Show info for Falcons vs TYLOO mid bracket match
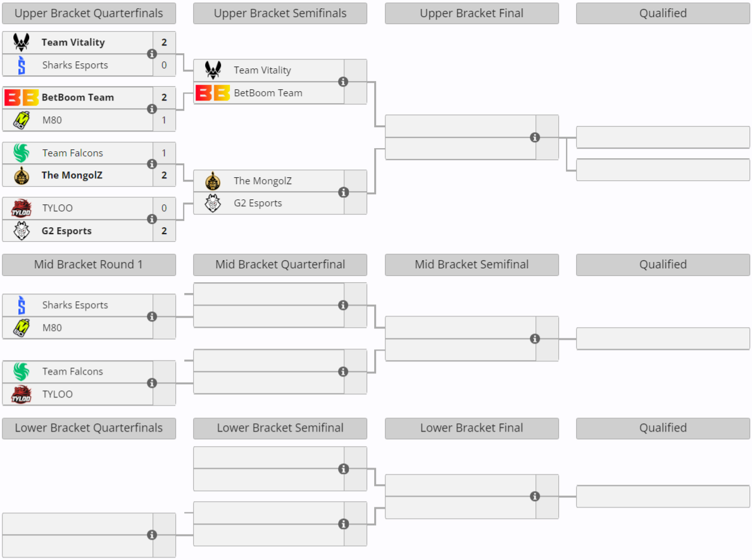 click(x=152, y=383)
